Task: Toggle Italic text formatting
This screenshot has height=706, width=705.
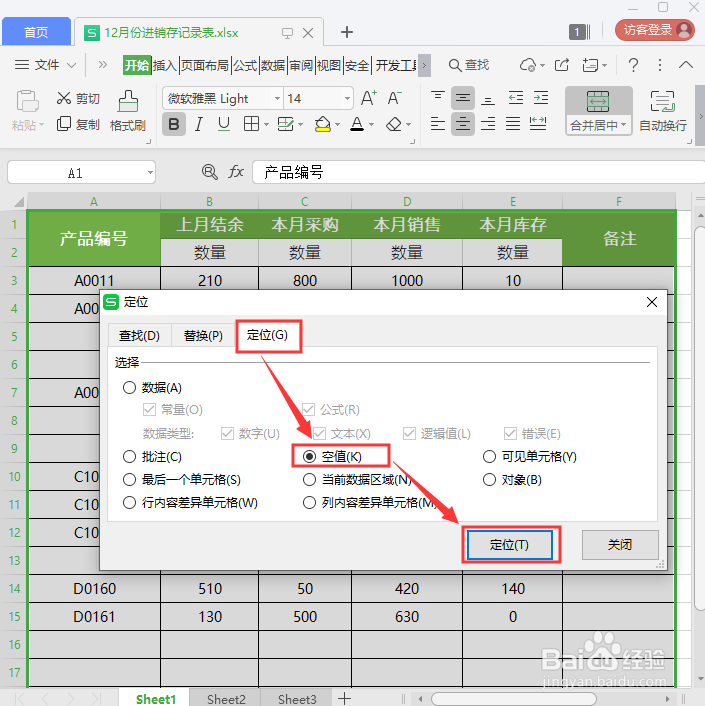Action: pyautogui.click(x=199, y=124)
